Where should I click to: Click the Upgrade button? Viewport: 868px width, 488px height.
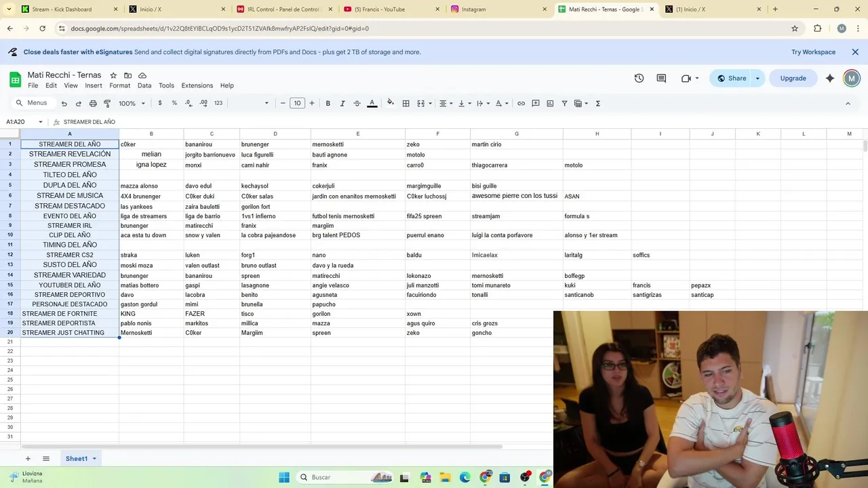793,78
